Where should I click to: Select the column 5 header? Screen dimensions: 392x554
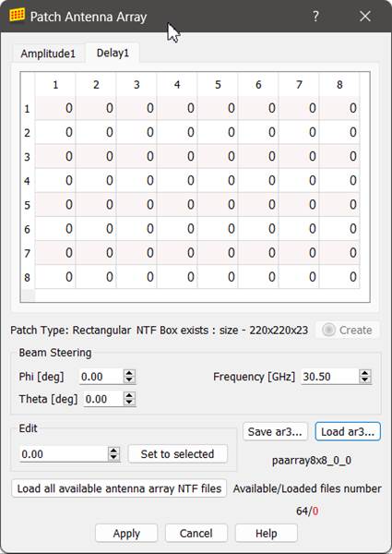pos(218,84)
